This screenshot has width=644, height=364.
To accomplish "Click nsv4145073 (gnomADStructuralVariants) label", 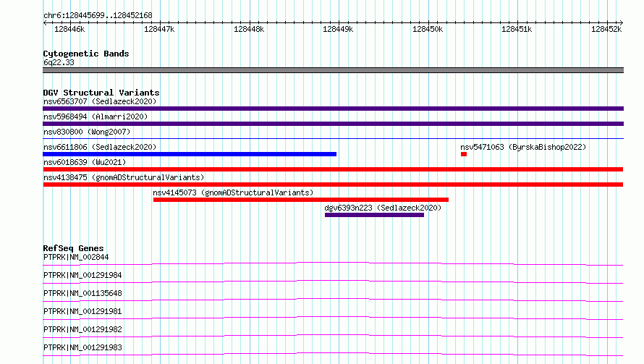I will click(233, 192).
